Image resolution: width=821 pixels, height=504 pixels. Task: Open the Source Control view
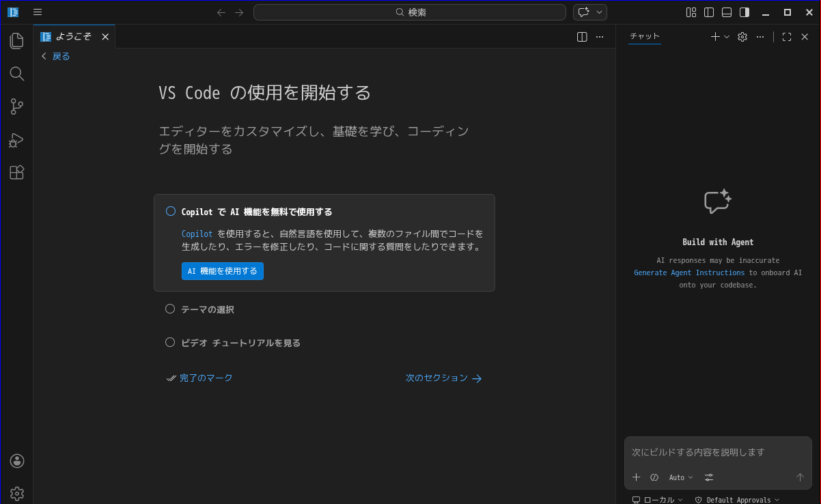(17, 107)
